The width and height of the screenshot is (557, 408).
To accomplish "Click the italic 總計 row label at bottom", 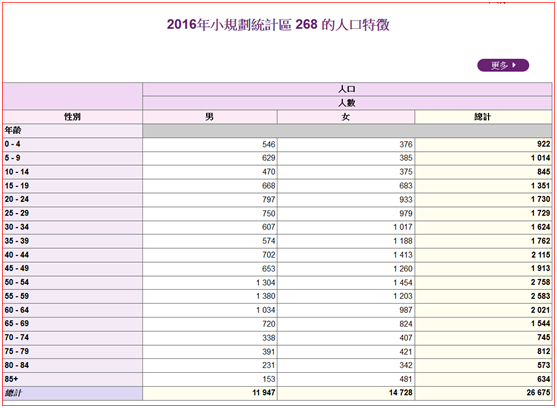I will click(72, 393).
